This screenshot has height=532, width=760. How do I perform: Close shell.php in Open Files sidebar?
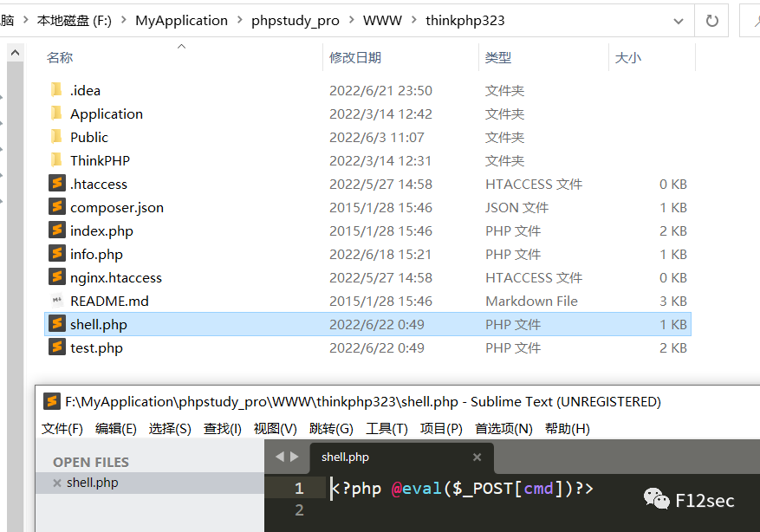click(56, 483)
